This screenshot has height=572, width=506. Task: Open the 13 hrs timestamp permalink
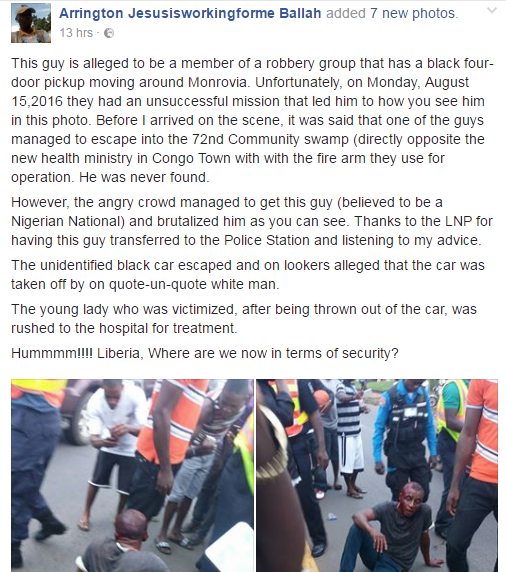(x=76, y=33)
